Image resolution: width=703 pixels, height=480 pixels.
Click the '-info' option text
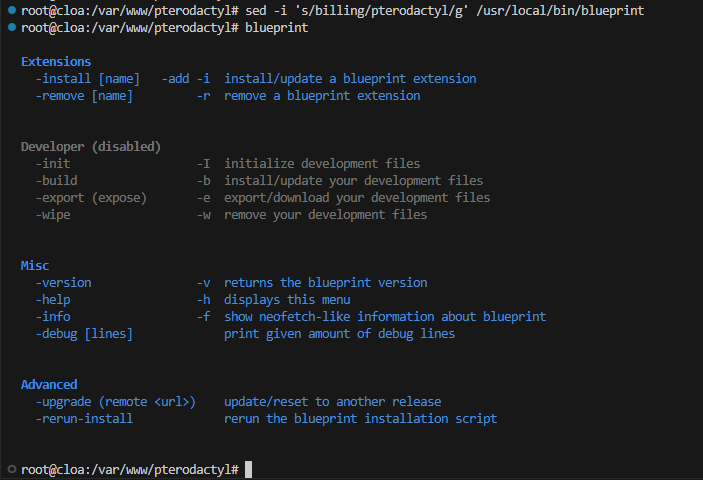53,317
